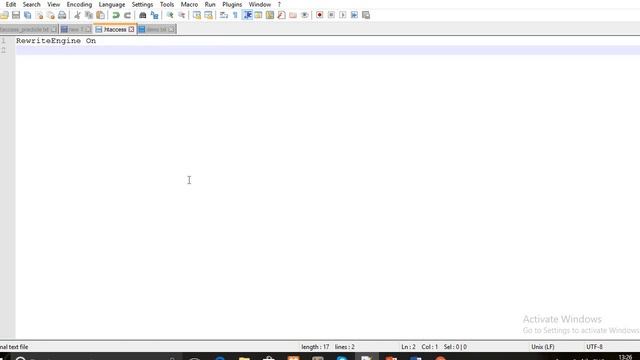
Task: Toggle file Monitoring eye icon
Action: [x=304, y=15]
